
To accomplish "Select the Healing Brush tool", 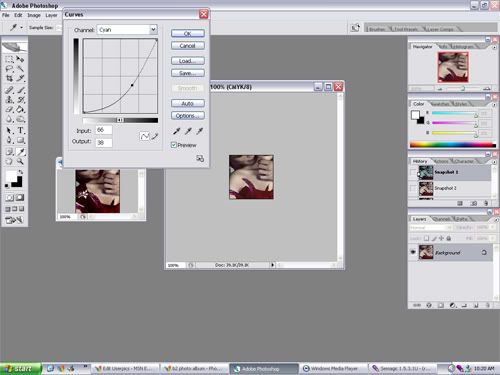I will pos(9,90).
